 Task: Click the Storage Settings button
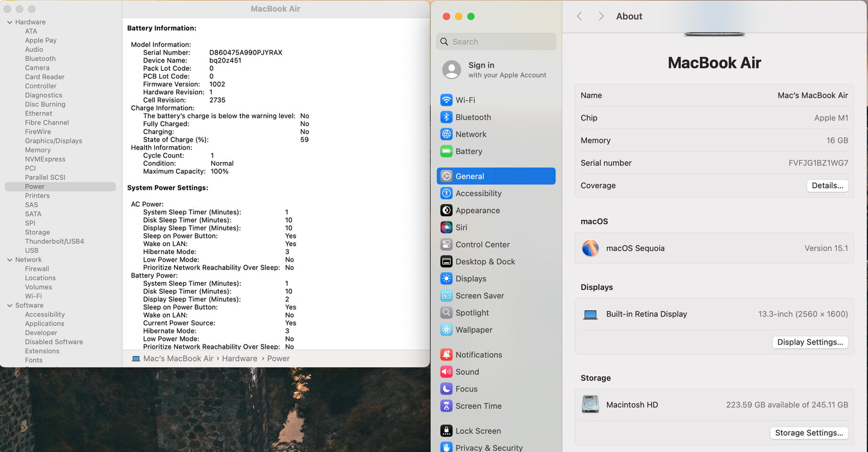pyautogui.click(x=809, y=433)
